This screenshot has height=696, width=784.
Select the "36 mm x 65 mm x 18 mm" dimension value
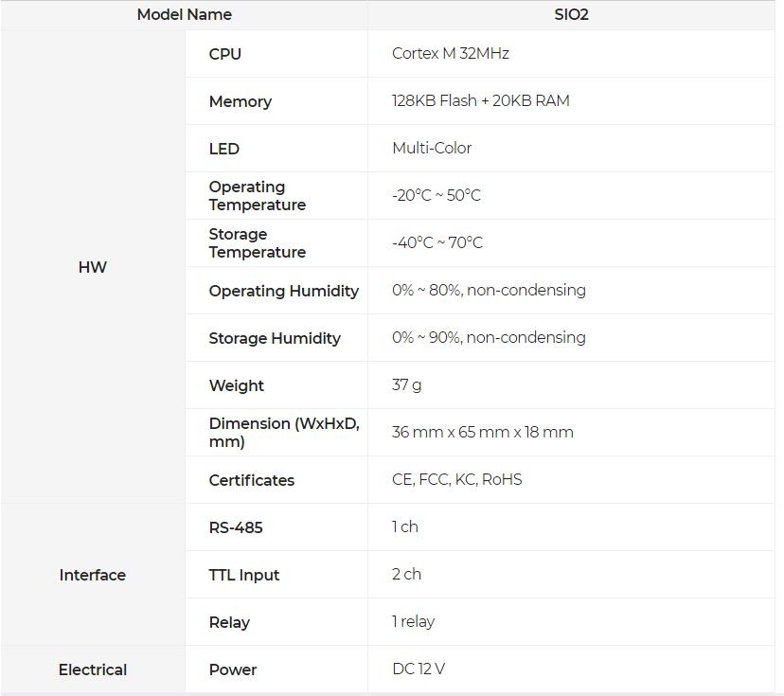coord(483,433)
